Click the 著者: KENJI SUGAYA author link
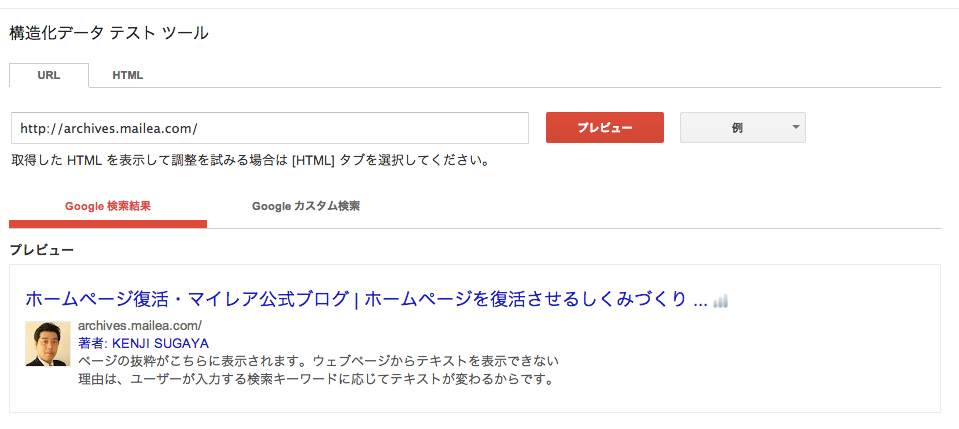The width and height of the screenshot is (959, 429). pyautogui.click(x=144, y=343)
